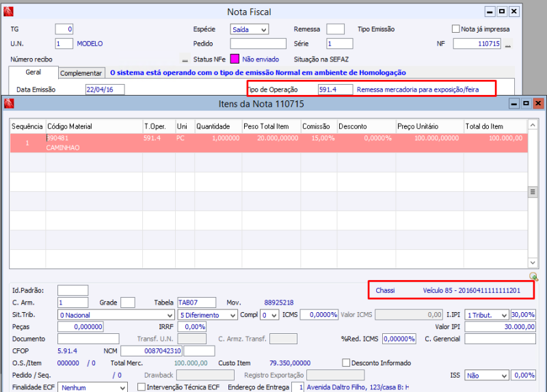
Task: Click the ellipsis button before Status NFe
Action: coord(184,59)
